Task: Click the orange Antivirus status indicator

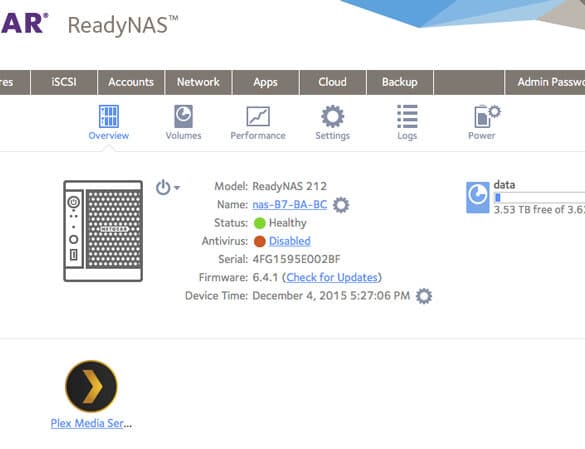Action: point(259,241)
